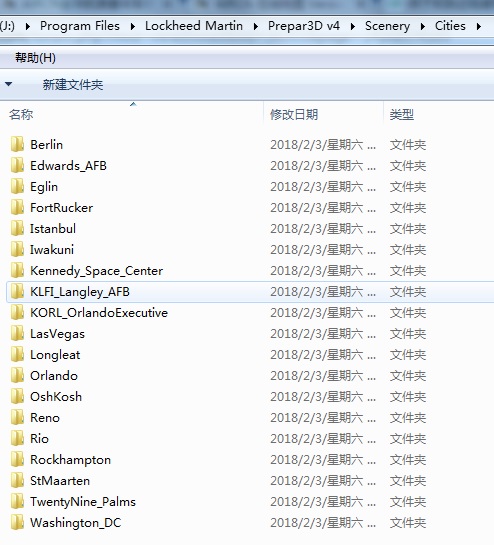Select the Washington_DC folder name

[x=76, y=523]
